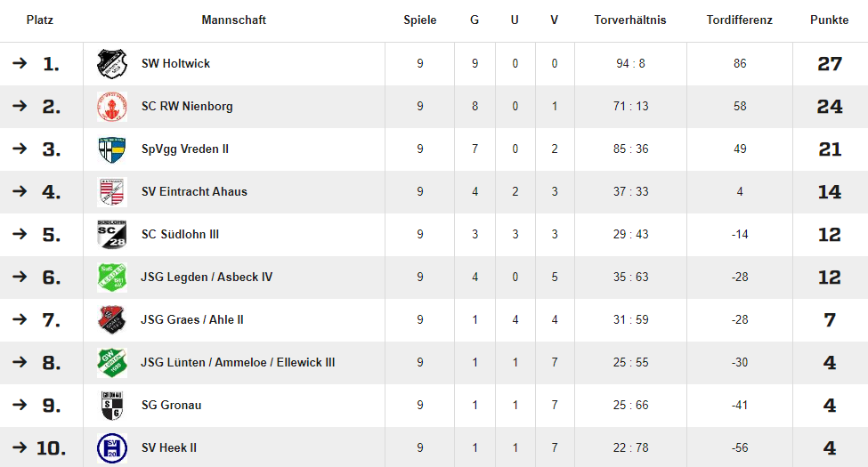Open the SC RW Nienborg team page
This screenshot has height=467, width=868.
click(x=187, y=106)
